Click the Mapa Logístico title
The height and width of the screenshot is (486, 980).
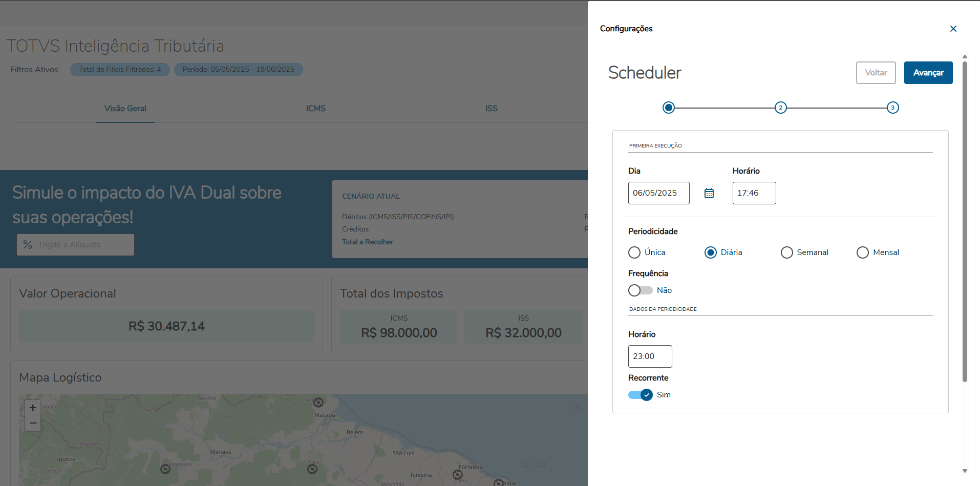(60, 377)
